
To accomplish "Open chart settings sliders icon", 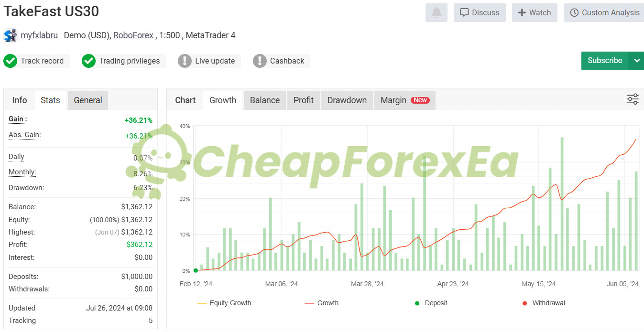I will pos(633,99).
